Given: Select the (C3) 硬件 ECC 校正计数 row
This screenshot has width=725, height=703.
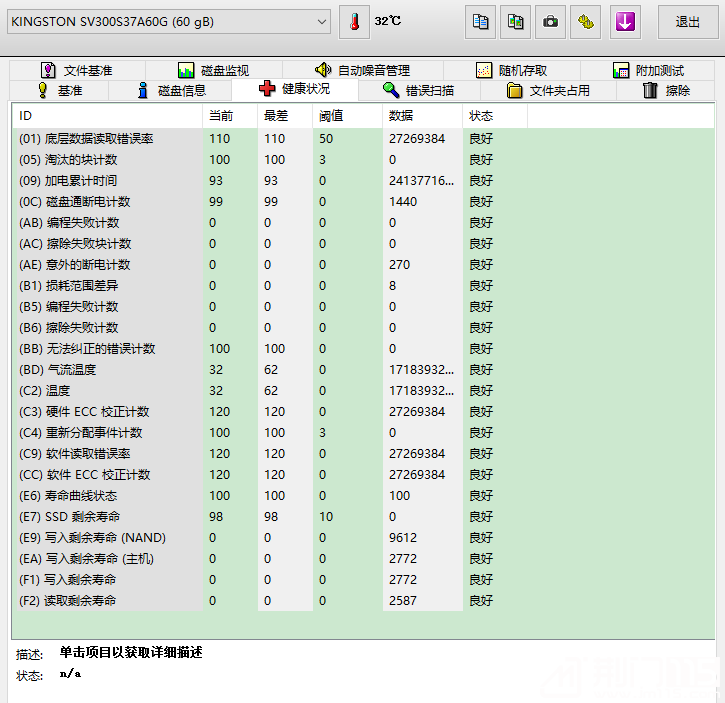Looking at the screenshot, I should pyautogui.click(x=363, y=412).
